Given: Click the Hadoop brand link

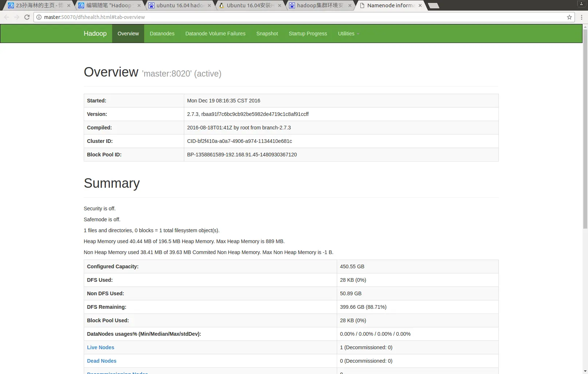Looking at the screenshot, I should tap(95, 34).
